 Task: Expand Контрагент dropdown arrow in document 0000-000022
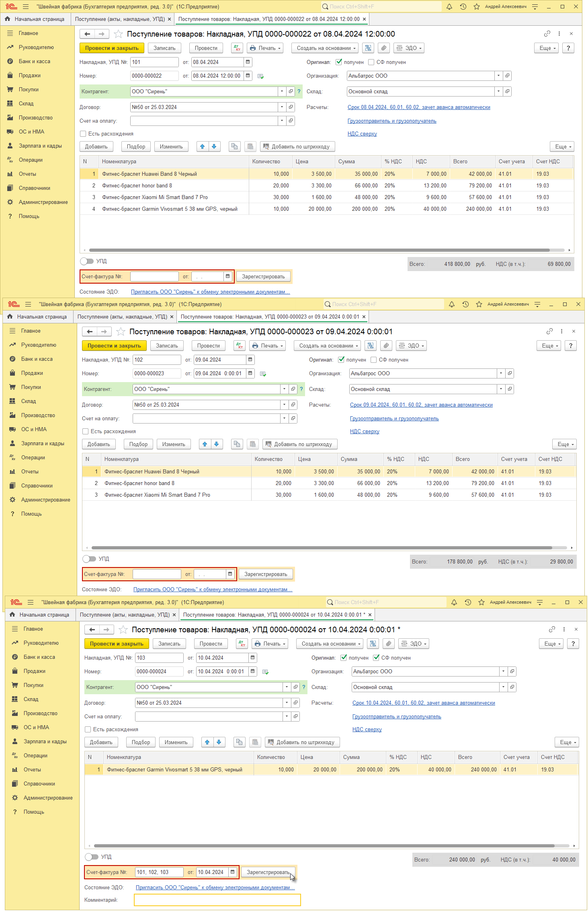[x=282, y=91]
